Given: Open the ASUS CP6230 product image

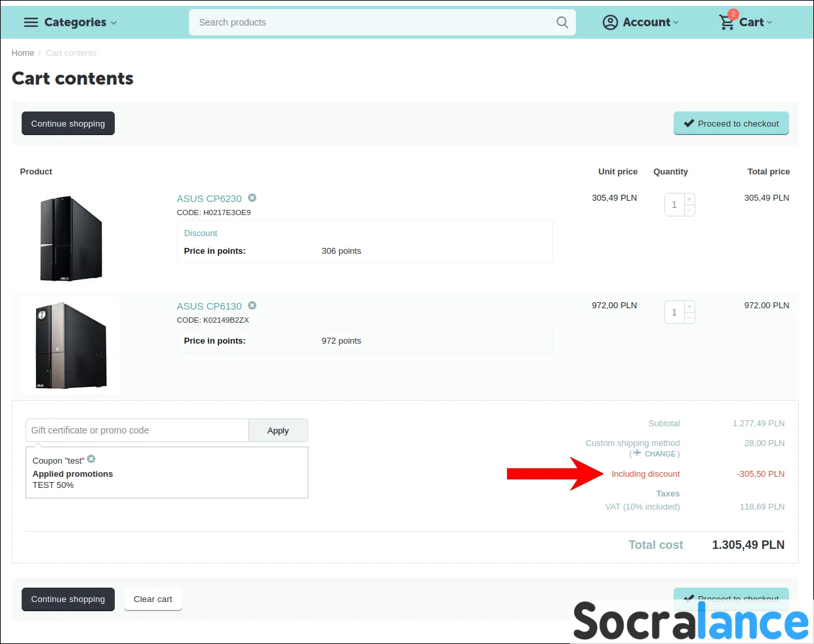Looking at the screenshot, I should click(71, 238).
